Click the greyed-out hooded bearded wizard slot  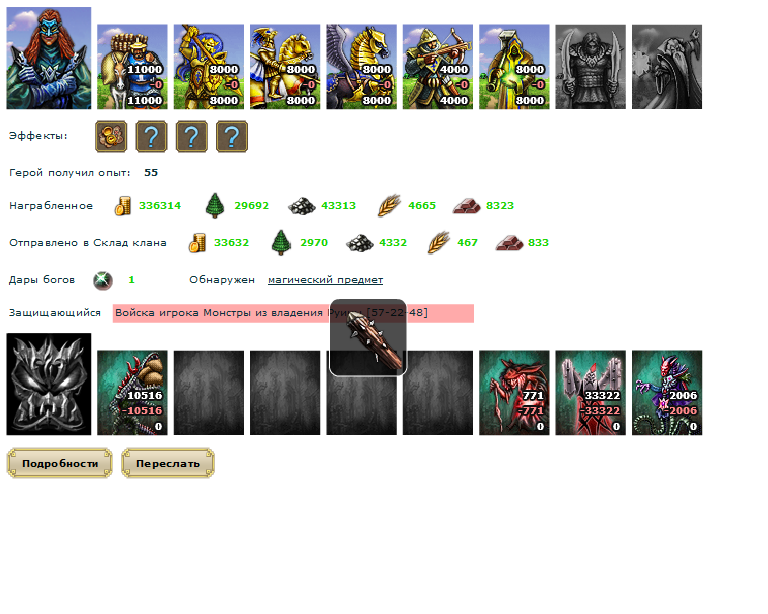click(x=667, y=67)
